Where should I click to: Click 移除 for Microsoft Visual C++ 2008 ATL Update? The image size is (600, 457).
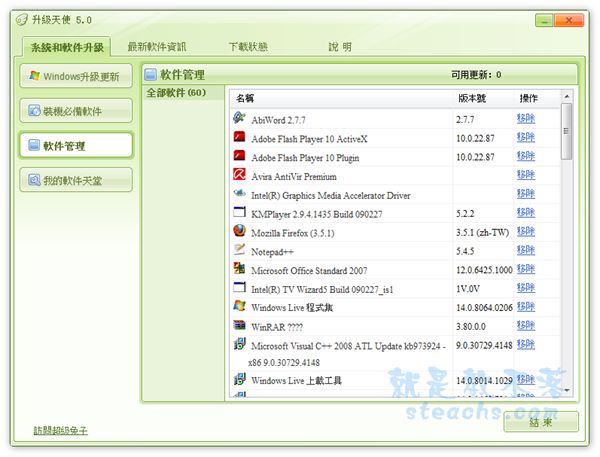tap(526, 344)
